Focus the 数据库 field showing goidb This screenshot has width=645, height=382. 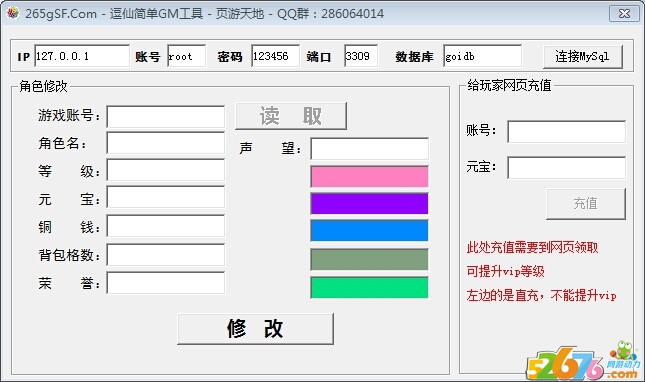tap(483, 56)
